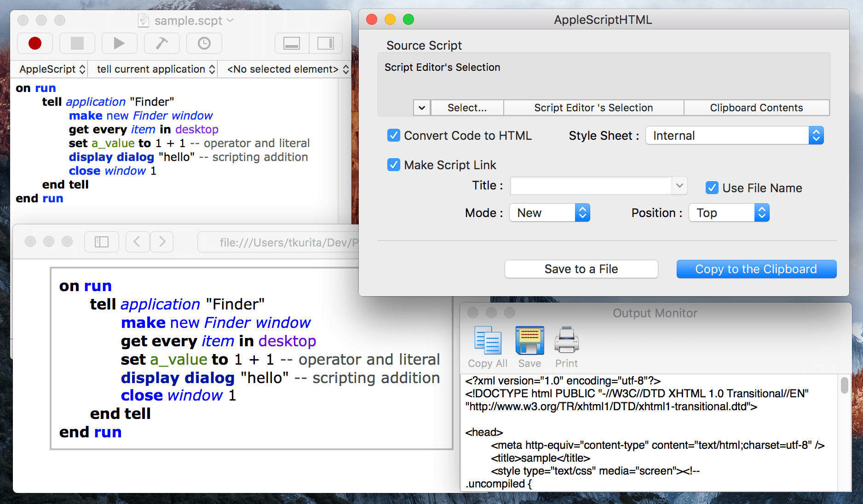863x504 pixels.
Task: Toggle the browser sidebar icon
Action: point(101,241)
